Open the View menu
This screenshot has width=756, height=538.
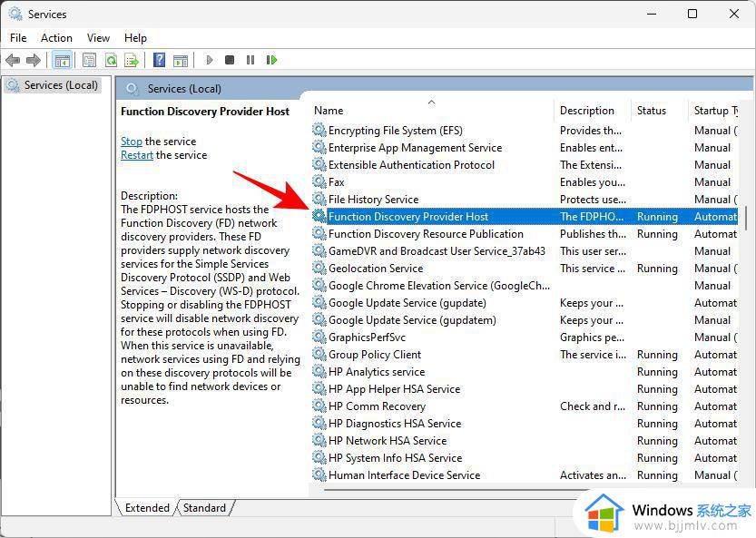98,37
